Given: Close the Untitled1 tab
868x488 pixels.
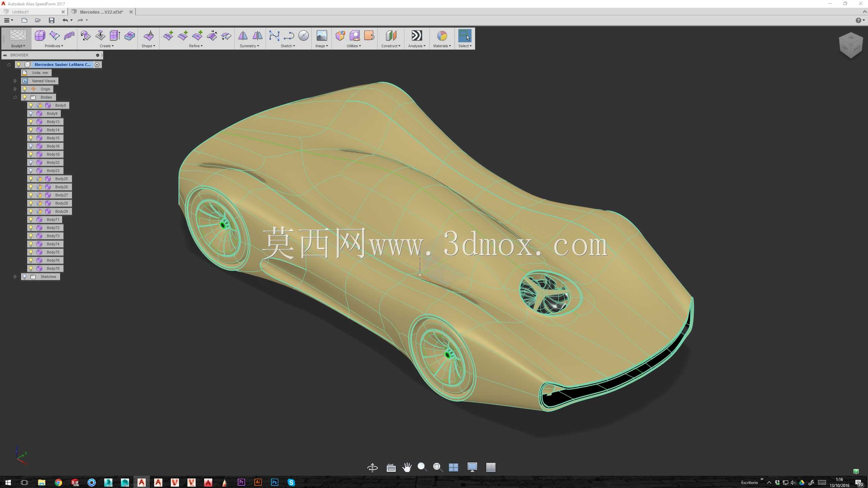Looking at the screenshot, I should pos(63,12).
